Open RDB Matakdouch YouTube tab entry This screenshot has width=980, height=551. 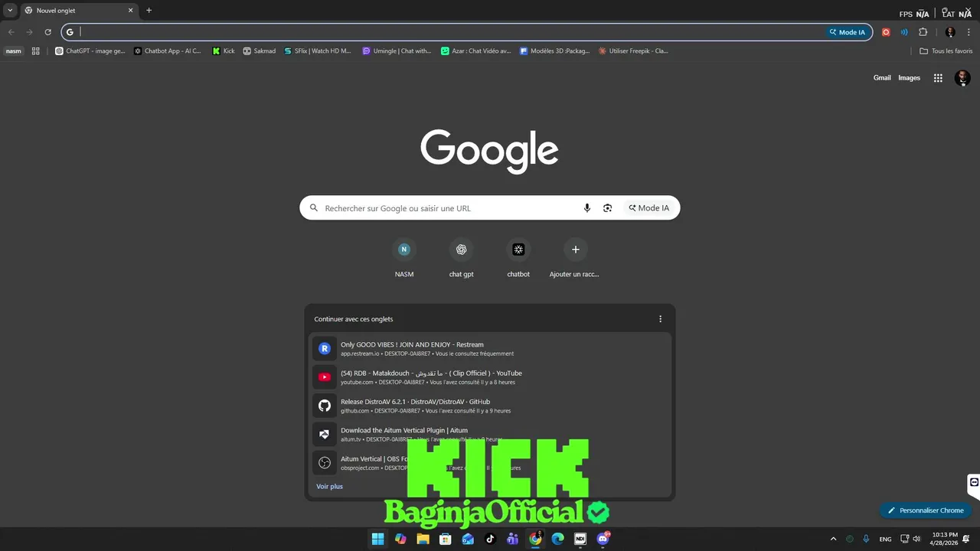tap(490, 377)
